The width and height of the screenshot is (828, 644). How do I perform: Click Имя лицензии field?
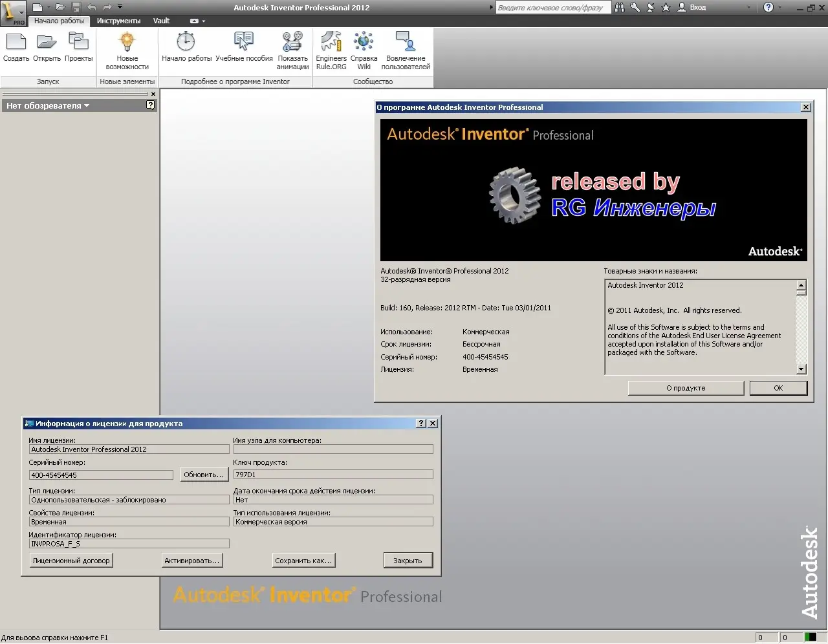point(129,449)
